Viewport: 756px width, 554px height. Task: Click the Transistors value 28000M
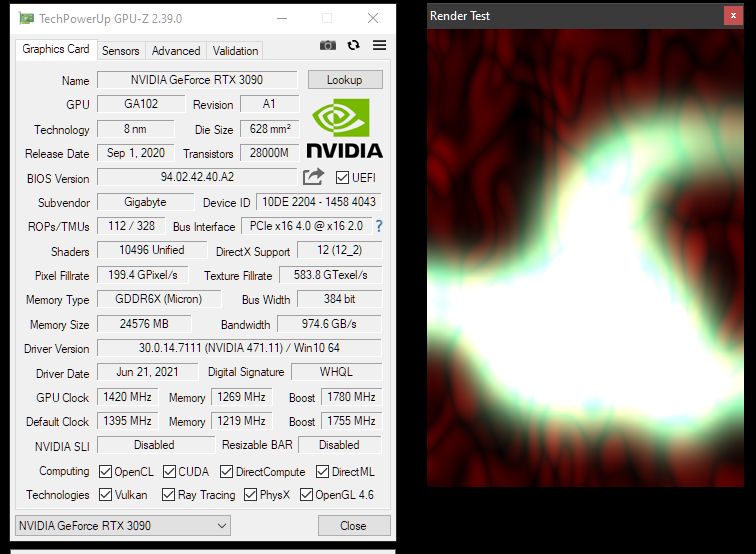click(270, 153)
